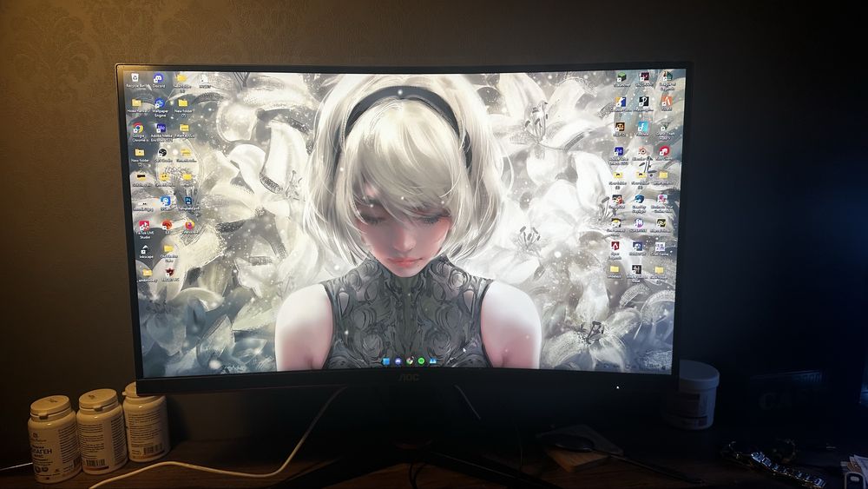This screenshot has width=868, height=489.
Task: Open Discord from the taskbar
Action: pos(398,361)
